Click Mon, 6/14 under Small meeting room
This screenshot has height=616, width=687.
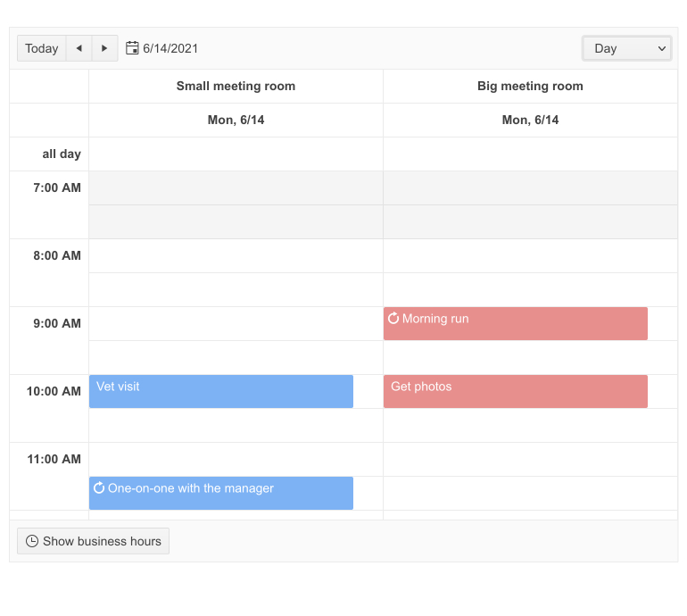[236, 121]
